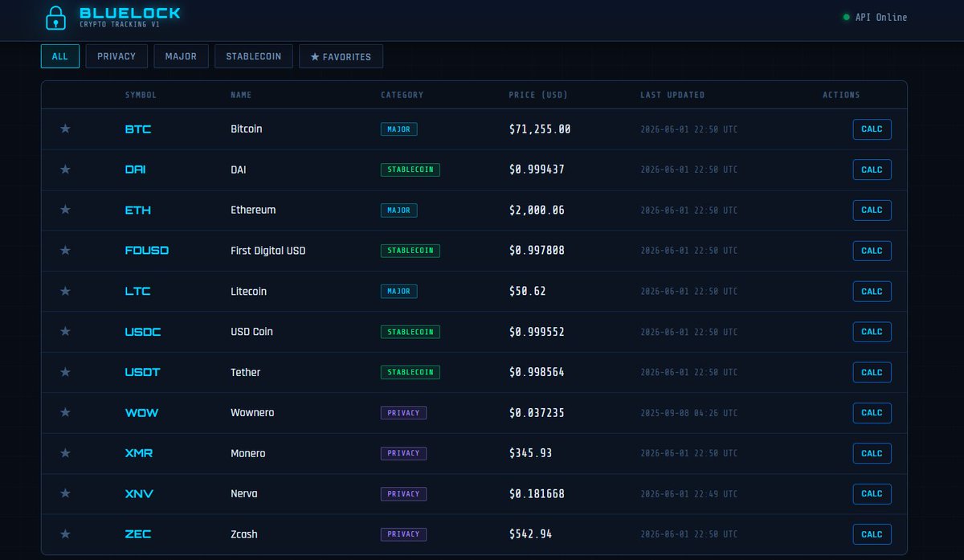Click the star beside Zcash

[x=65, y=534]
